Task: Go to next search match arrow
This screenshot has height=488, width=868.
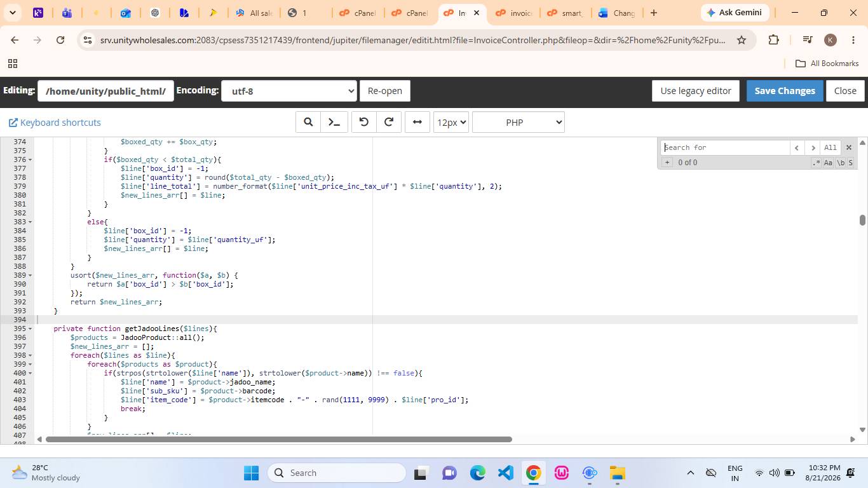Action: coord(813,147)
